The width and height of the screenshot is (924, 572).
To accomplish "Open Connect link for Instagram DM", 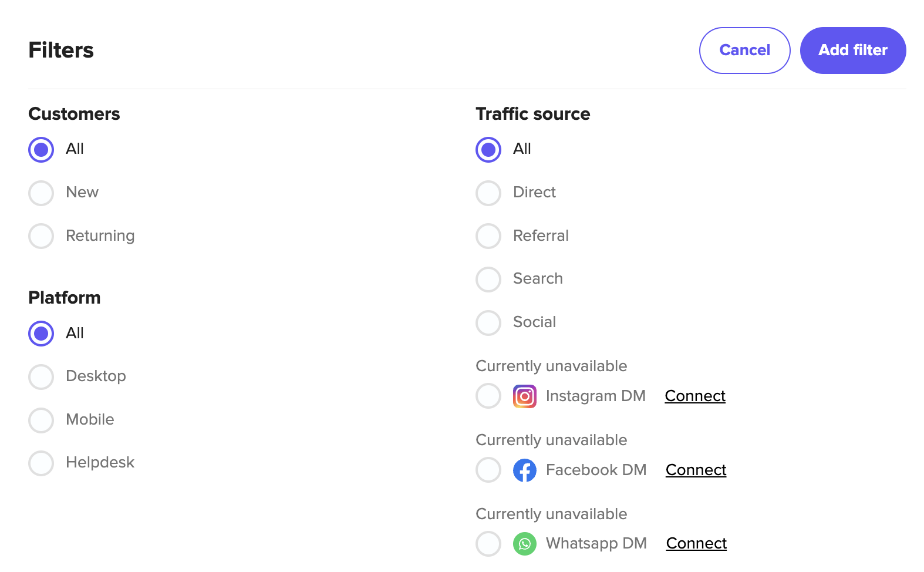I will (x=695, y=396).
